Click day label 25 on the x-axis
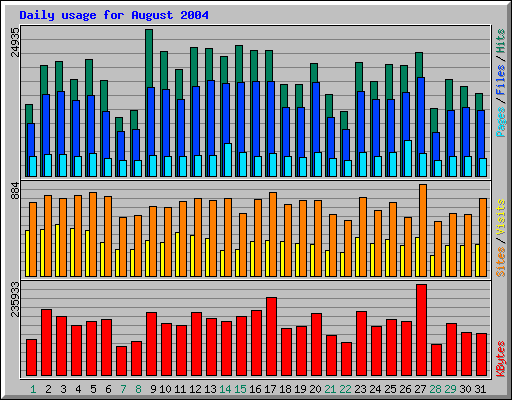Viewport: 512px width, 400px height. pyautogui.click(x=390, y=389)
